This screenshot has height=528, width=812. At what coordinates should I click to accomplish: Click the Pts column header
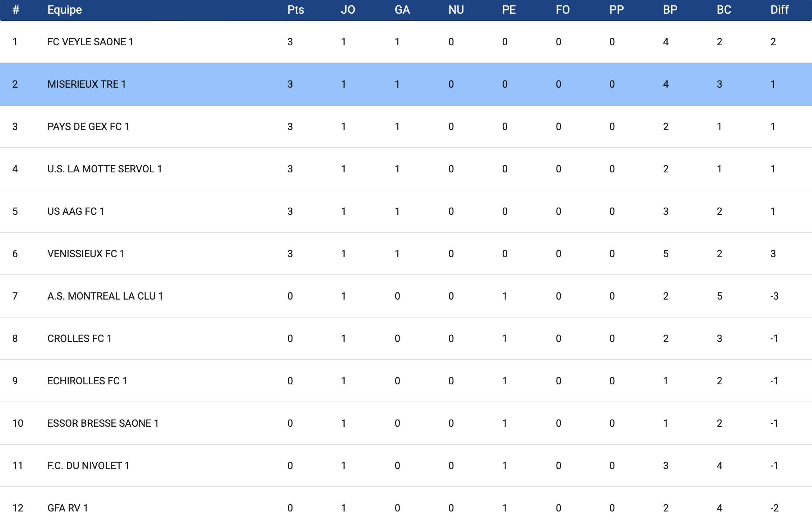coord(295,10)
